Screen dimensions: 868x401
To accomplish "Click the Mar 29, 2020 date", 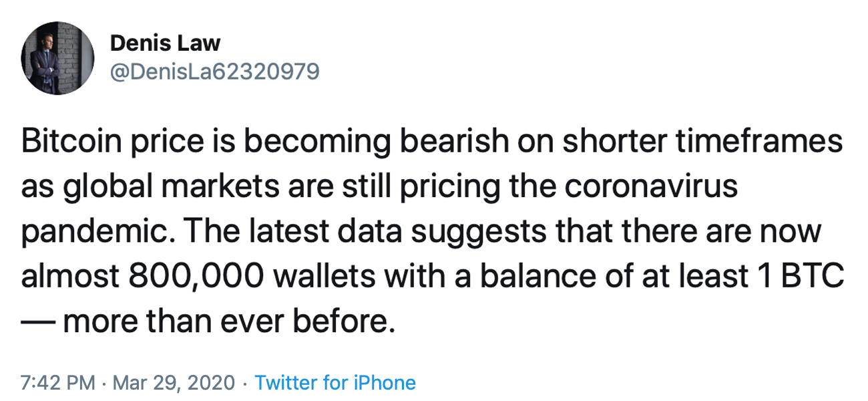I will pos(174,383).
